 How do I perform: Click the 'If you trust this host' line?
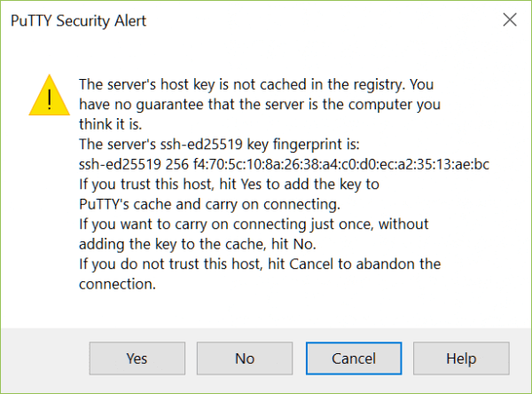(229, 185)
